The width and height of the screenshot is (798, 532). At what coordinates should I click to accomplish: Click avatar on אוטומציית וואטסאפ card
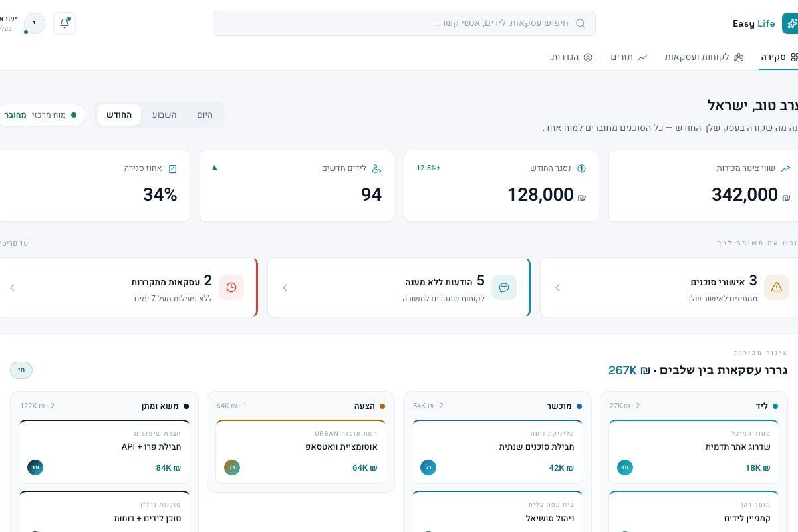[232, 467]
